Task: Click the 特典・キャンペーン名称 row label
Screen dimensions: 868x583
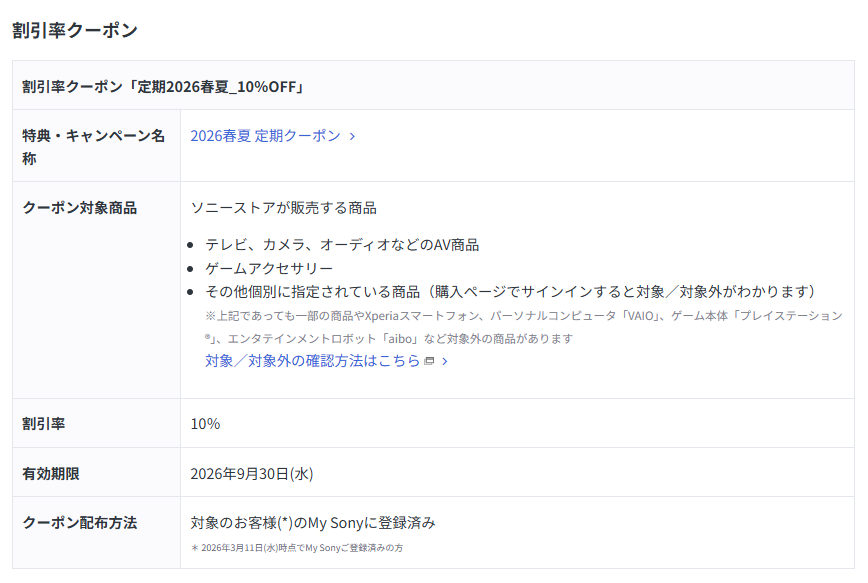Action: (x=94, y=147)
